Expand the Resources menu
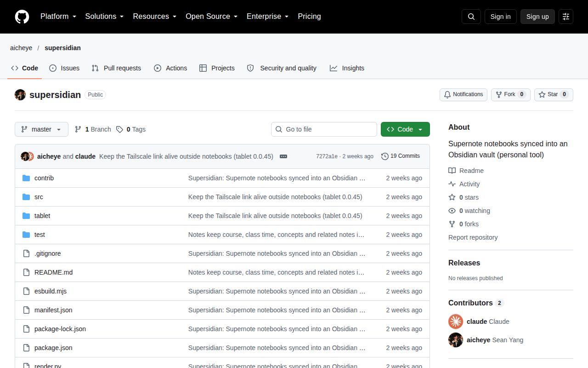 pos(155,17)
